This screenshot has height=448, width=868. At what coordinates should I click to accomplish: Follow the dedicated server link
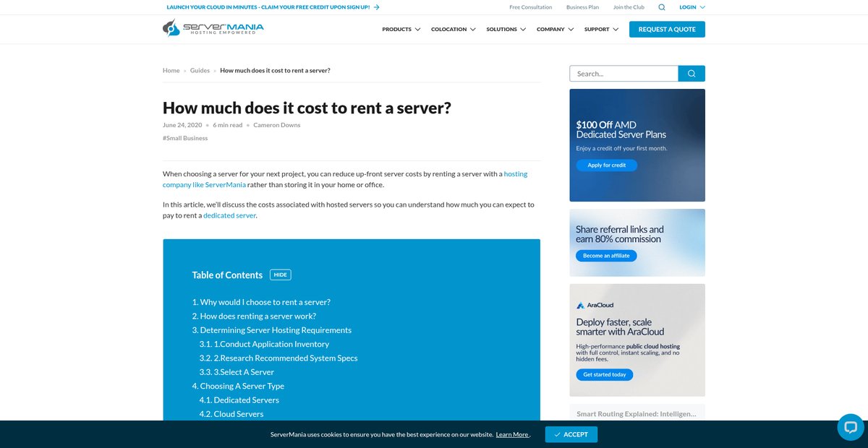229,215
